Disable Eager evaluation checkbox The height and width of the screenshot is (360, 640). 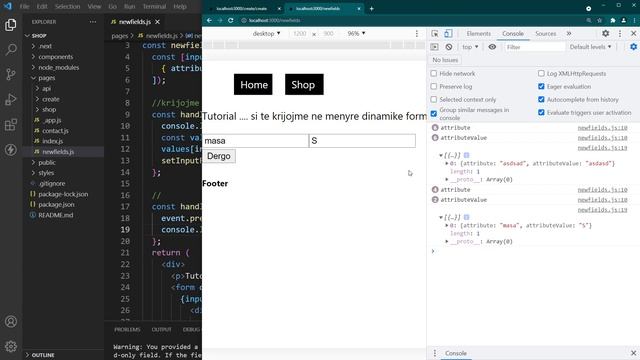click(541, 87)
